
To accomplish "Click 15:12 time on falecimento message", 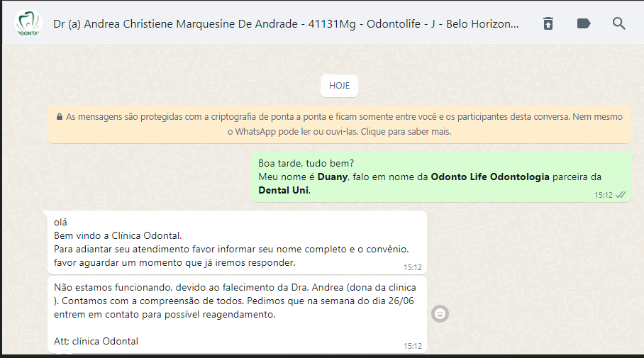I will point(412,346).
